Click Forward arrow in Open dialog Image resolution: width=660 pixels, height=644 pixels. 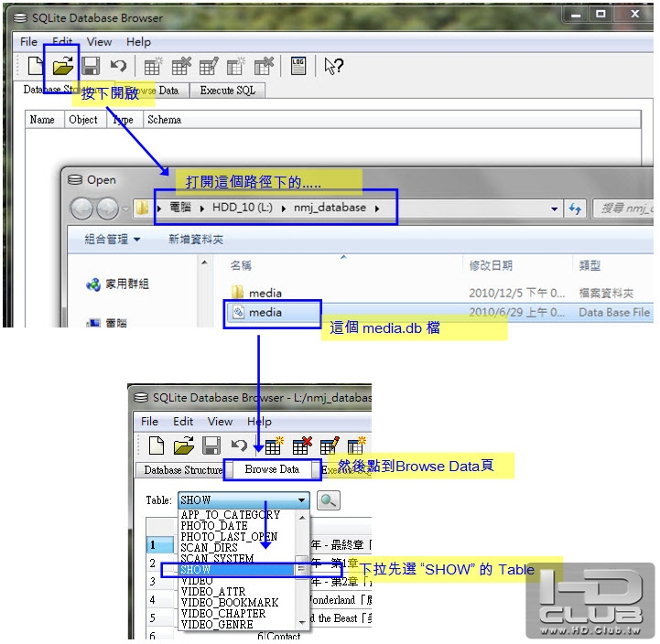(108, 209)
